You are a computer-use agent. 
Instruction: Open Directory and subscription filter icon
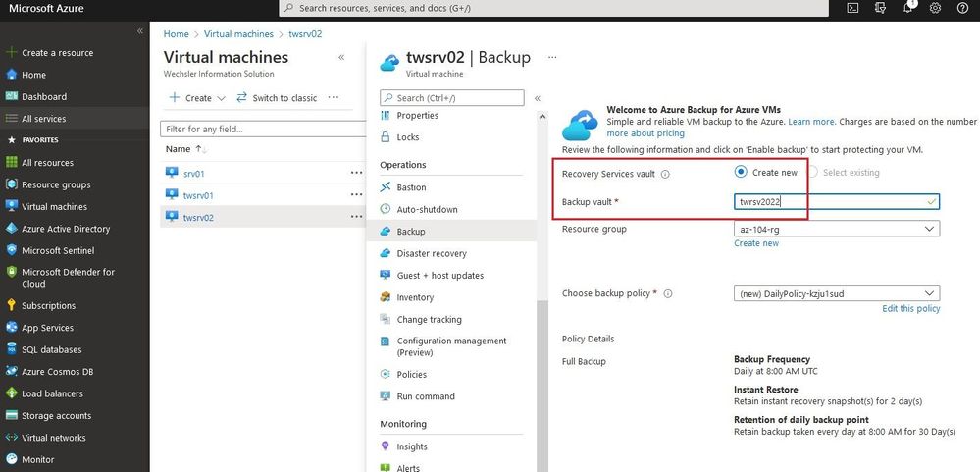(880, 8)
